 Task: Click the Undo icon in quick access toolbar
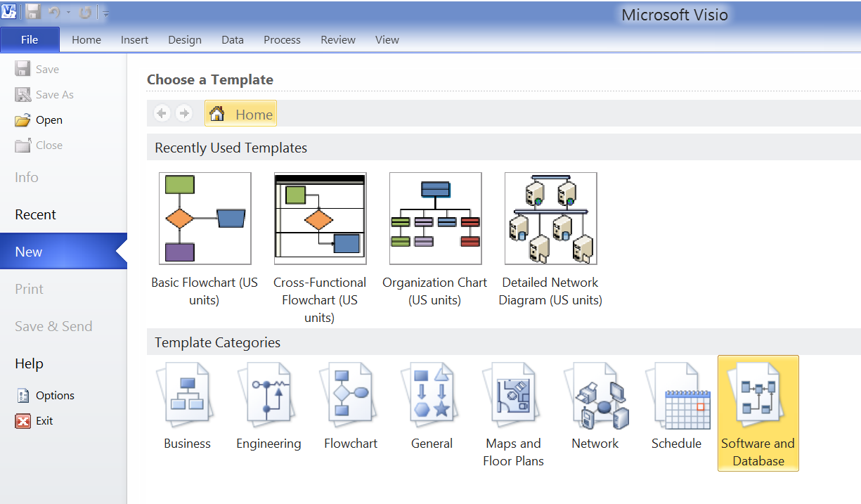pyautogui.click(x=54, y=12)
